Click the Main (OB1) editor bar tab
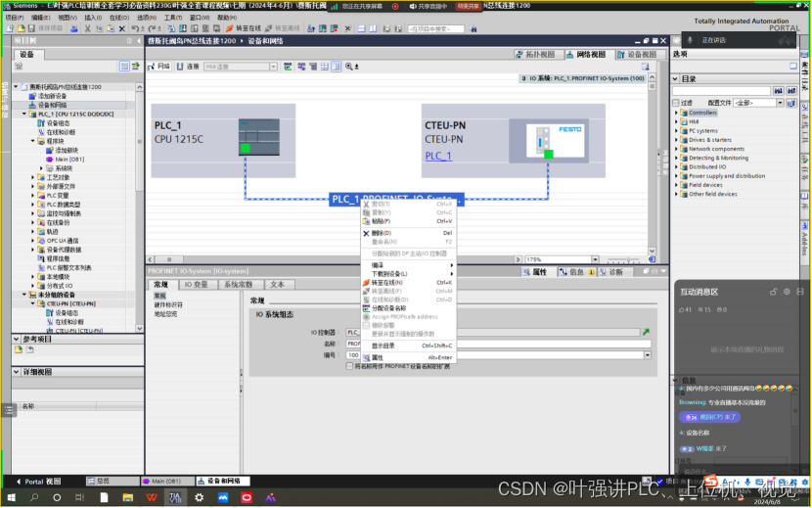Image resolution: width=812 pixels, height=508 pixels. (166, 482)
